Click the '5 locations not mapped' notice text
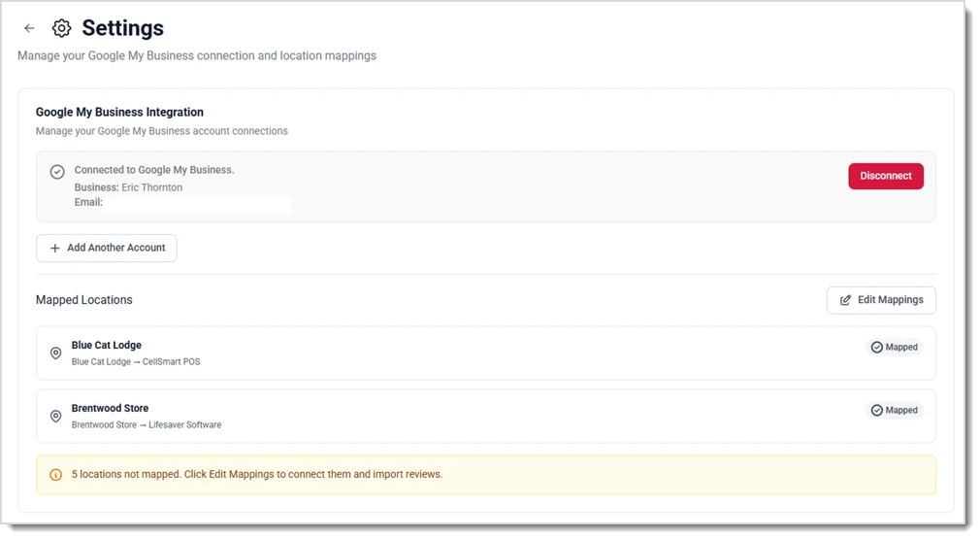 point(257,475)
